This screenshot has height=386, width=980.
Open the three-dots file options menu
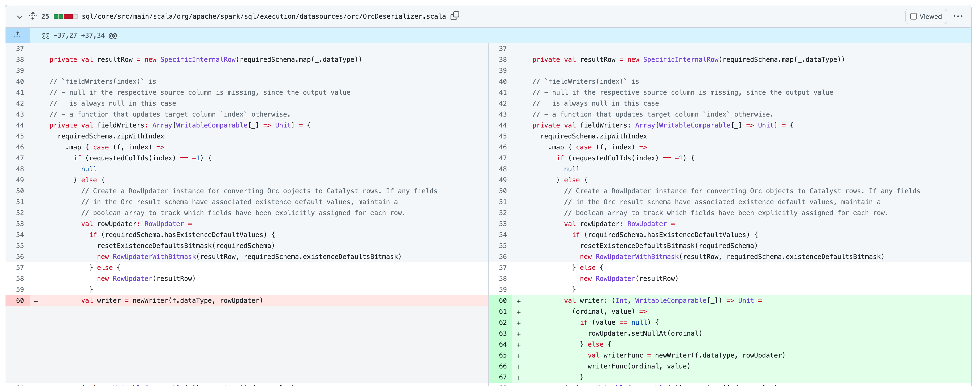[958, 16]
